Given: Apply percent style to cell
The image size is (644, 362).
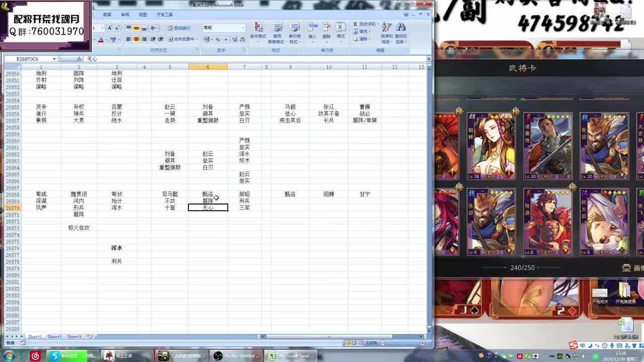Looking at the screenshot, I should 218,39.
